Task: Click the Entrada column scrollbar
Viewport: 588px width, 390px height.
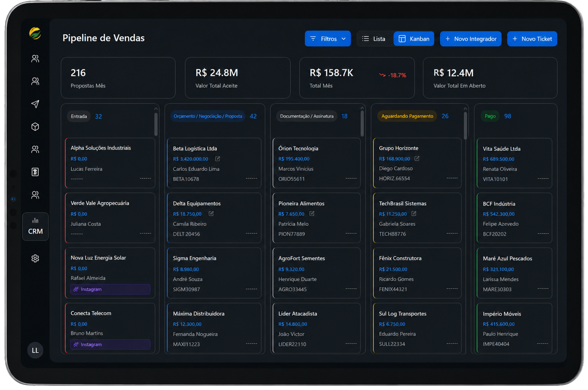Action: point(156,123)
